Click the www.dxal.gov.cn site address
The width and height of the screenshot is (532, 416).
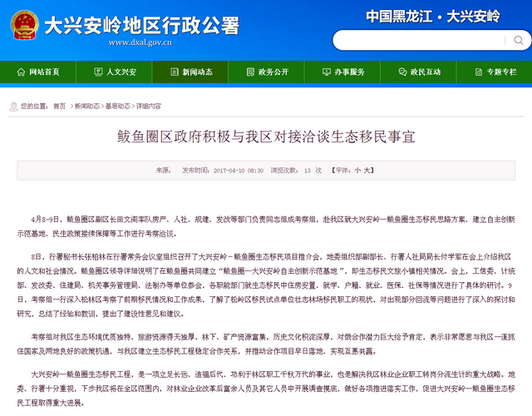[140, 42]
